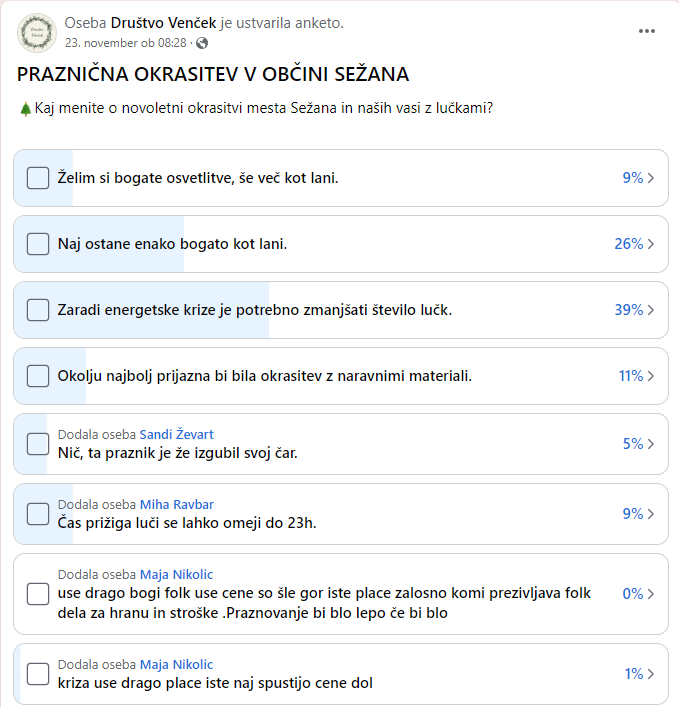The image size is (679, 707).
Task: Select 'Naj ostane enako bogato kot lani' checkbox
Action: (38, 244)
